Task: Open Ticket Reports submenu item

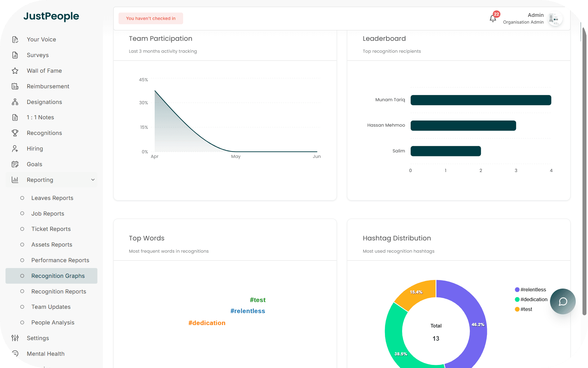Action: pyautogui.click(x=51, y=229)
